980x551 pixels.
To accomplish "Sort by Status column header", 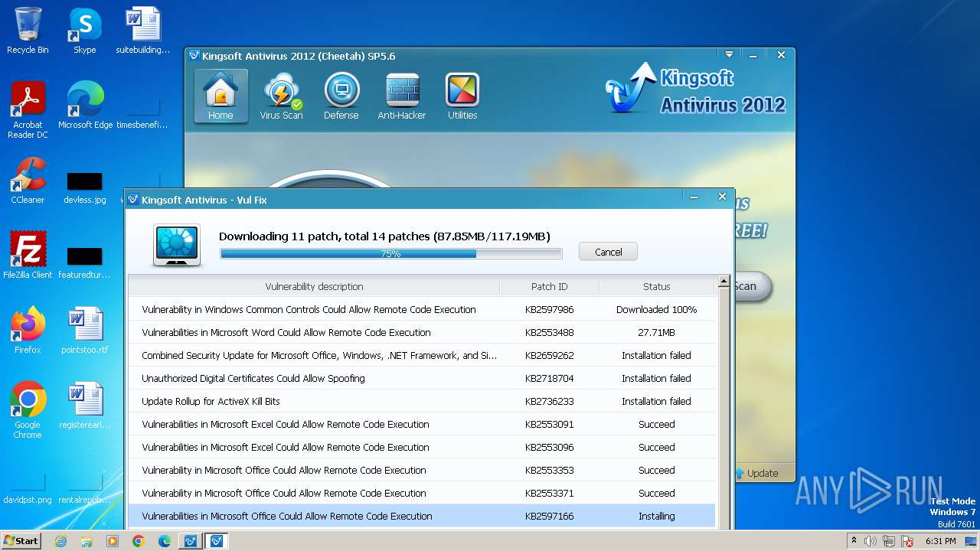I will (x=657, y=286).
